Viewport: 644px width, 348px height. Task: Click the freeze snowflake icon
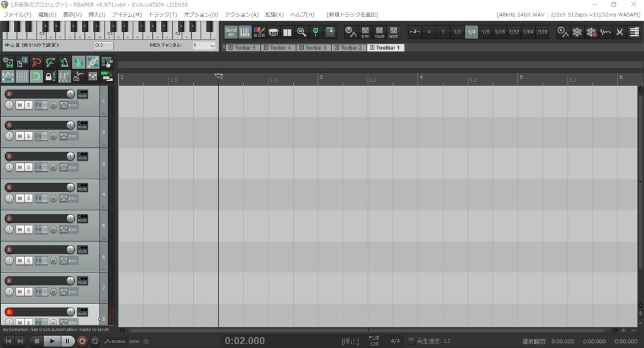(x=577, y=31)
